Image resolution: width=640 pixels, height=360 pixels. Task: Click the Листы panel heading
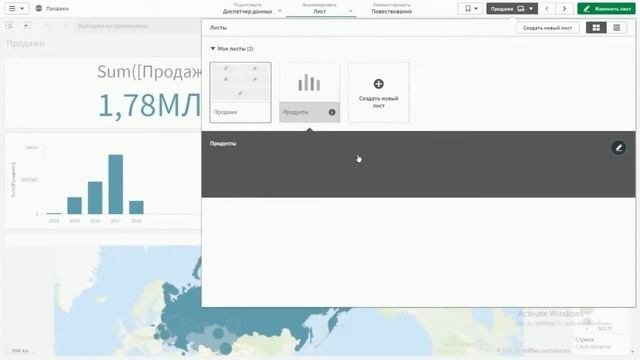point(218,28)
